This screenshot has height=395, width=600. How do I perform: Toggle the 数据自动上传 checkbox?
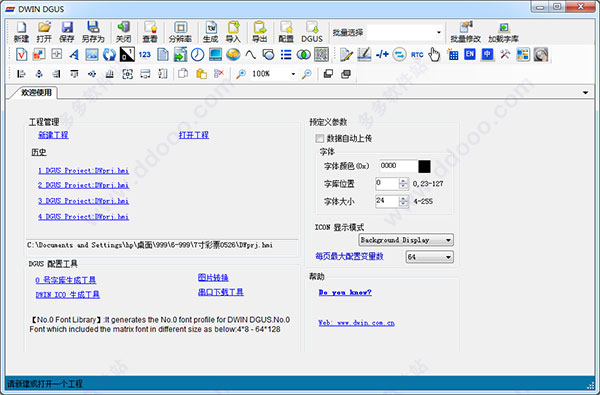[319, 138]
